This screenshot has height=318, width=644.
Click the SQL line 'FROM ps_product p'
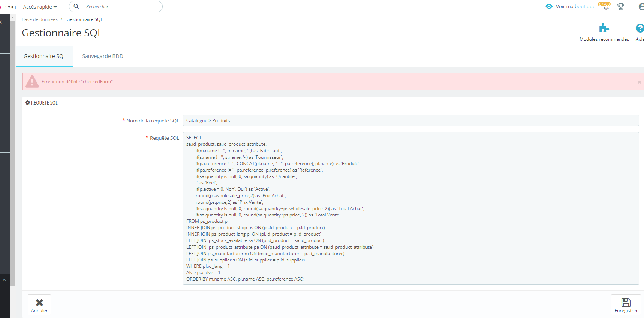tap(207, 221)
